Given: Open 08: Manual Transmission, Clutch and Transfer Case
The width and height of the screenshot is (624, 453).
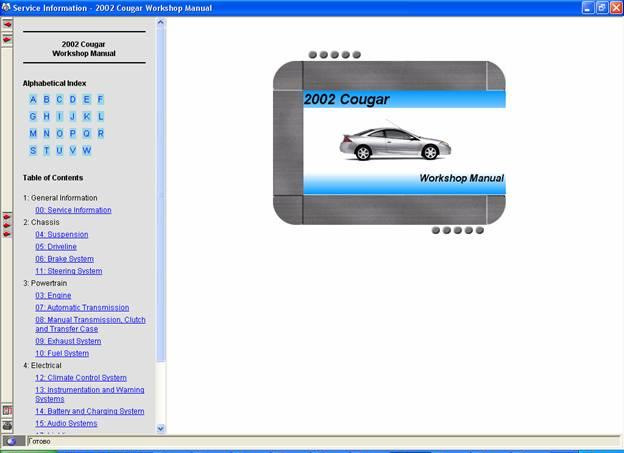Looking at the screenshot, I should tap(90, 324).
